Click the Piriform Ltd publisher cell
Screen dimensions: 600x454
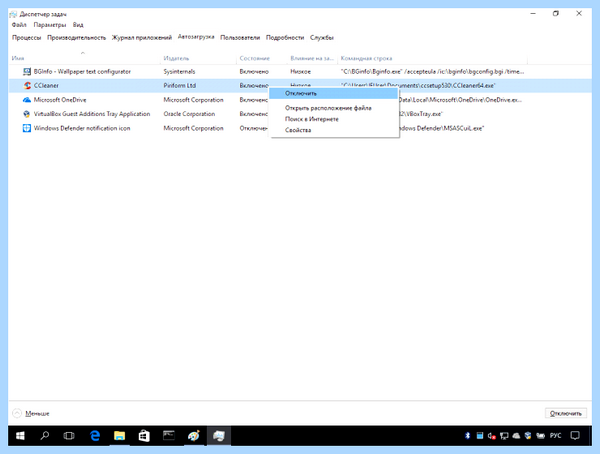point(179,86)
